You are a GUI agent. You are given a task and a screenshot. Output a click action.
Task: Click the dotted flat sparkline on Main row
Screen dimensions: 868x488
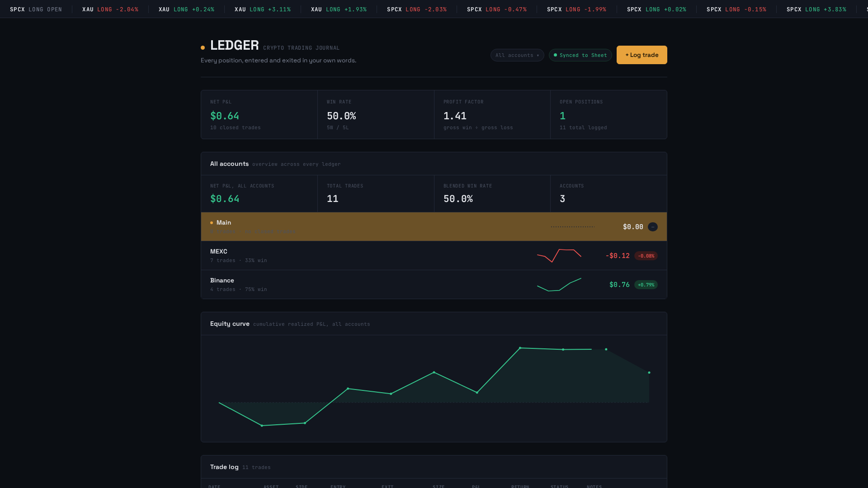[573, 227]
